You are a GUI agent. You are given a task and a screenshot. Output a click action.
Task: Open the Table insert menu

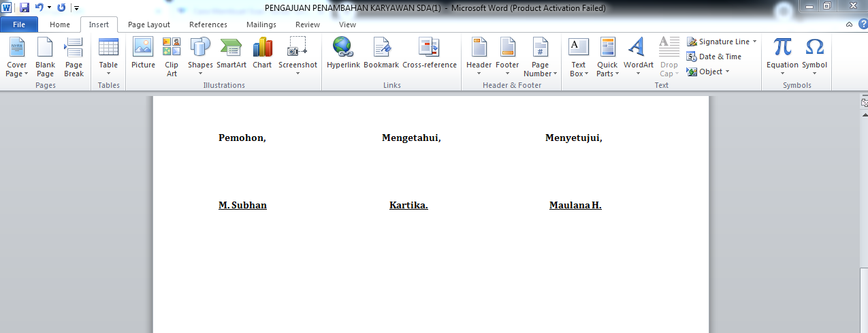108,57
